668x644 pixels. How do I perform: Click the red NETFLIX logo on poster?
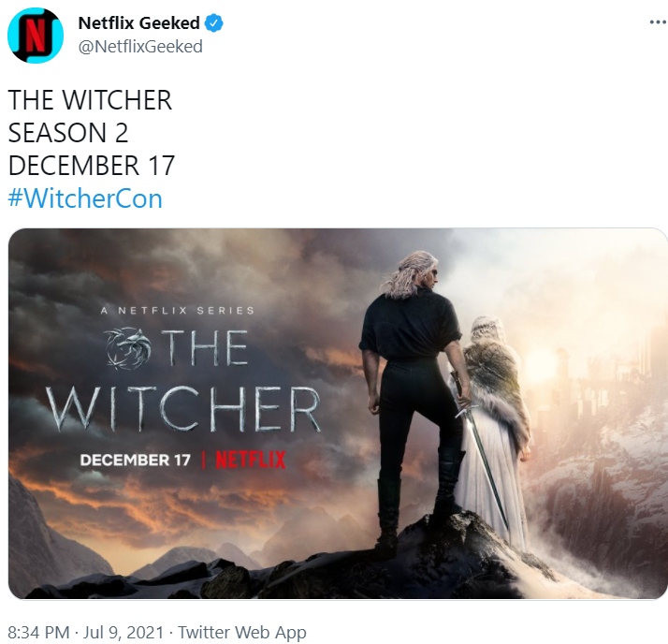pos(251,460)
